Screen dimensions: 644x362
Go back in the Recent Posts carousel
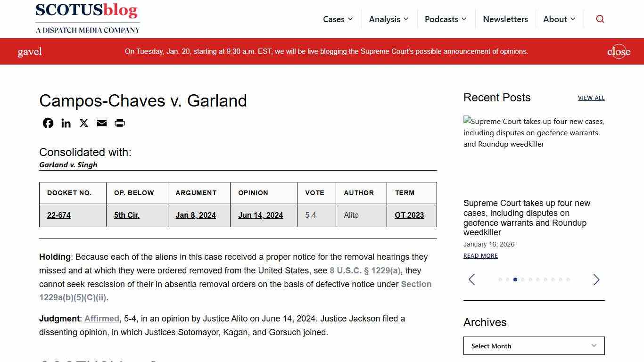471,280
